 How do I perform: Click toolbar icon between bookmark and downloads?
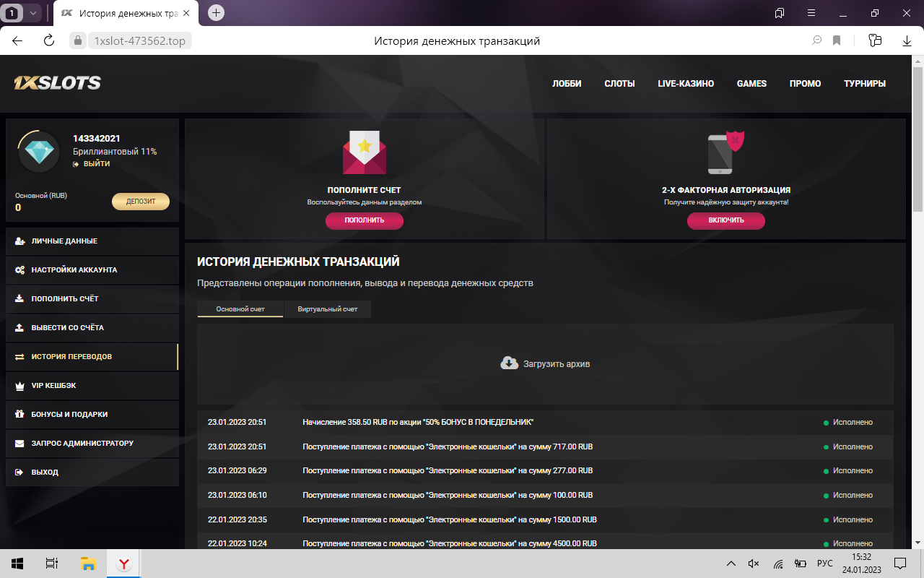875,41
